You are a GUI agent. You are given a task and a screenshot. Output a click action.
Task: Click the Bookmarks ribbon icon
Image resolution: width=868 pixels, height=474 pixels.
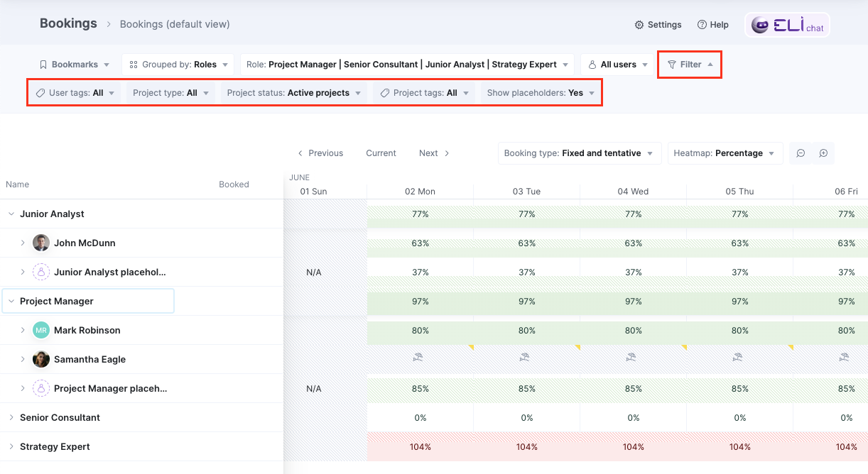pos(43,65)
